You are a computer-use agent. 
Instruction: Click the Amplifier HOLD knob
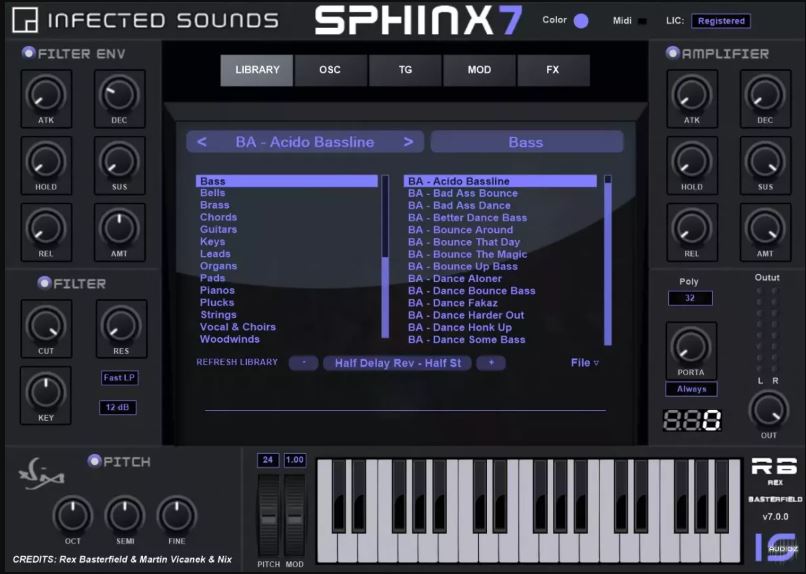click(691, 161)
